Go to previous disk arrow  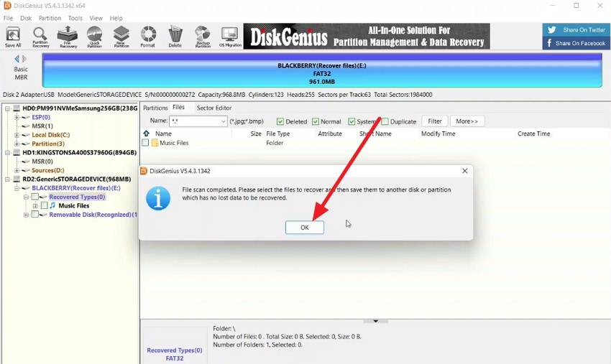pos(17,59)
